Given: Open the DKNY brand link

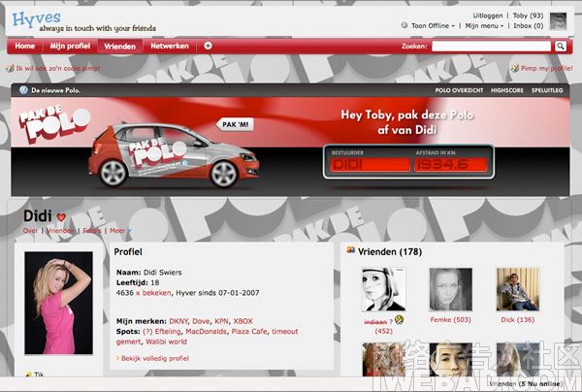Looking at the screenshot, I should pyautogui.click(x=178, y=321).
